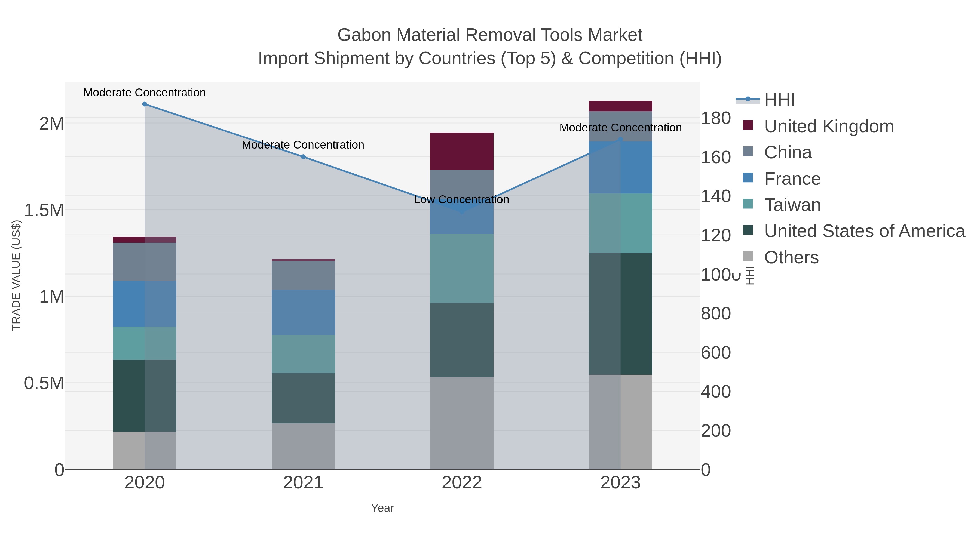Click the 2020 United States bar segment
The width and height of the screenshot is (980, 551).
click(x=145, y=396)
